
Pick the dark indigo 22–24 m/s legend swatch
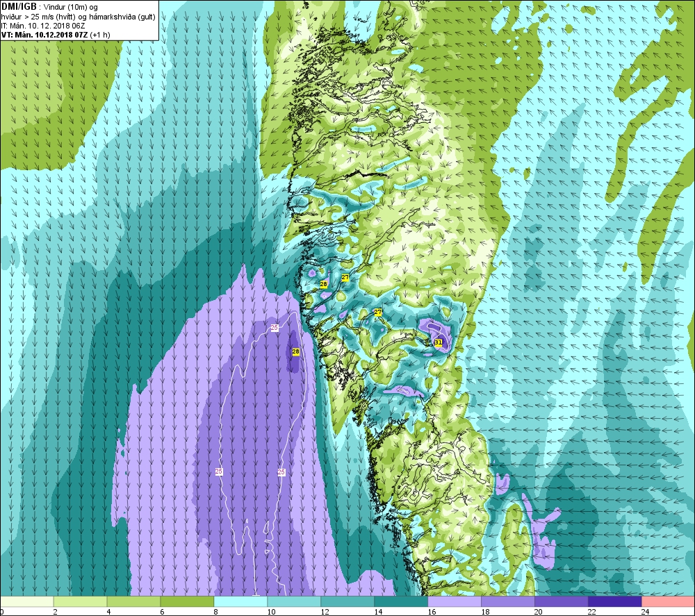point(615,601)
